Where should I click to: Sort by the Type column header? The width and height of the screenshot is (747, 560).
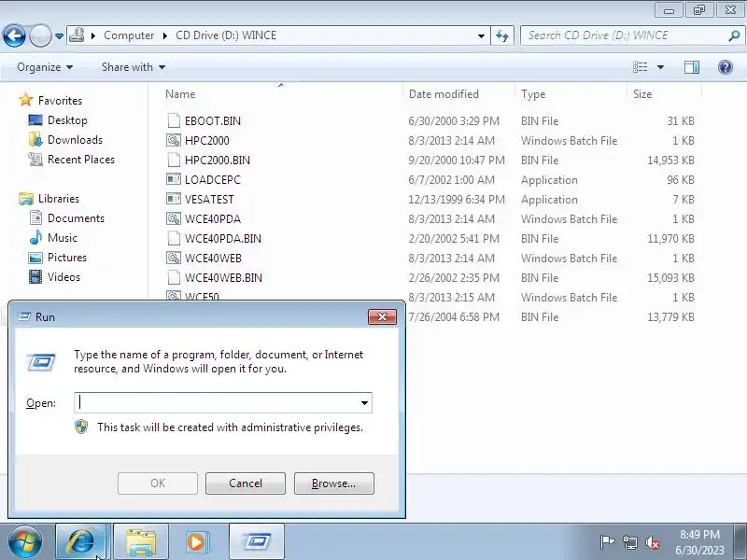pos(533,94)
